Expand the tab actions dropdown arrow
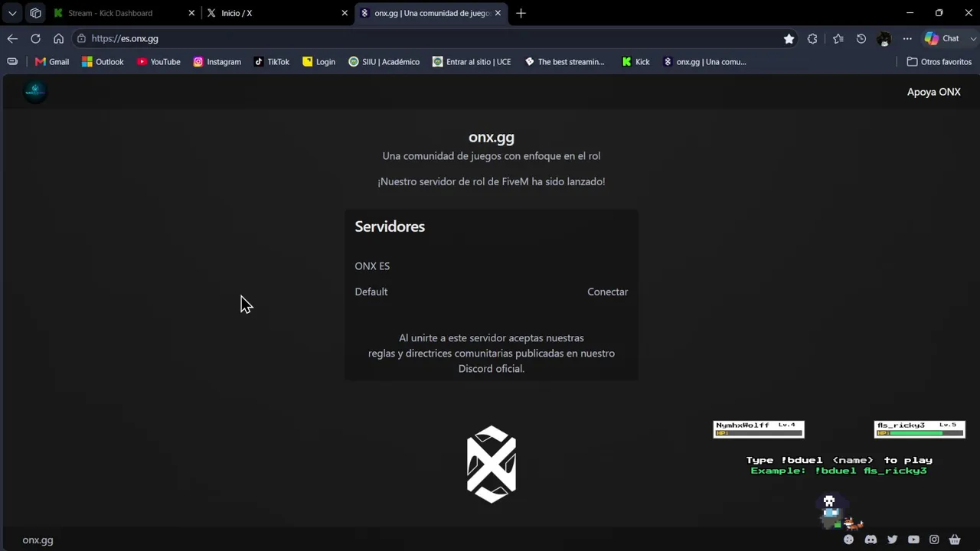 point(12,13)
